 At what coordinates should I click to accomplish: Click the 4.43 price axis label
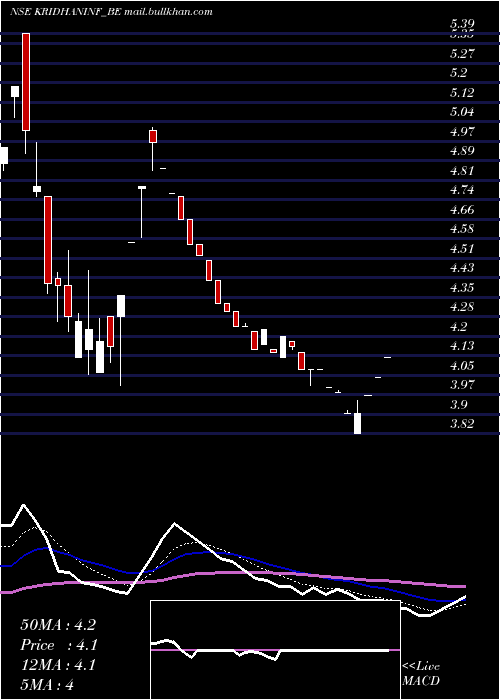462,268
